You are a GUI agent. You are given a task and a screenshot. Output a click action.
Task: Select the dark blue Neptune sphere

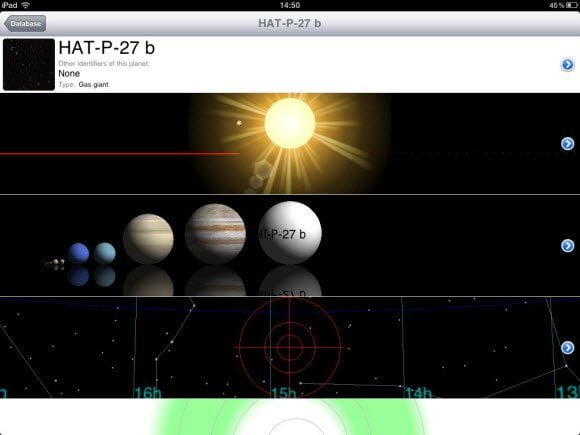pos(78,253)
